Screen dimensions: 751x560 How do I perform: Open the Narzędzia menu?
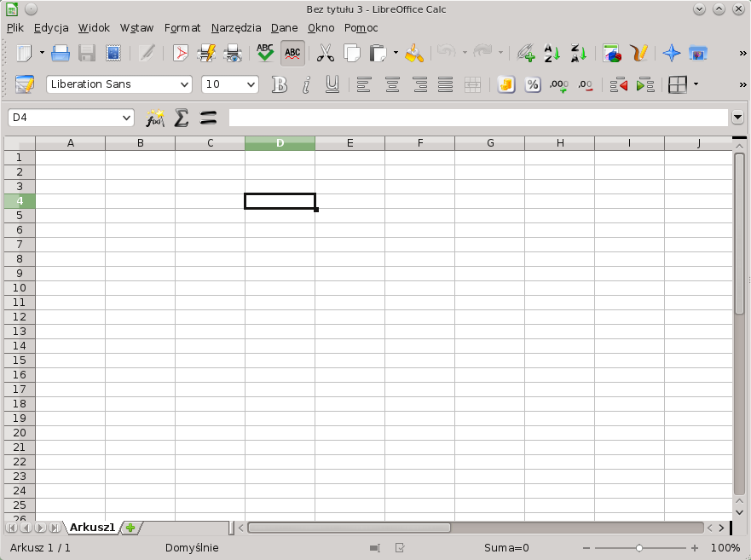[236, 27]
